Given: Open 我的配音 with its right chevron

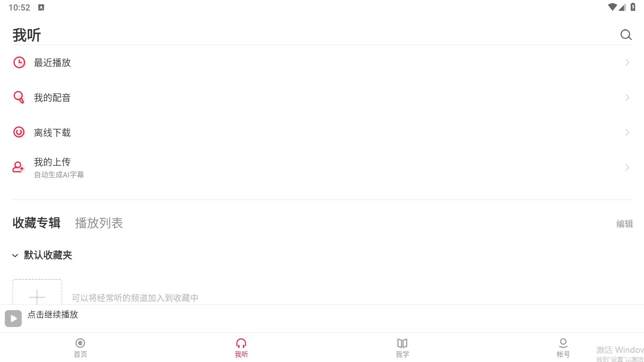Looking at the screenshot, I should [x=627, y=97].
